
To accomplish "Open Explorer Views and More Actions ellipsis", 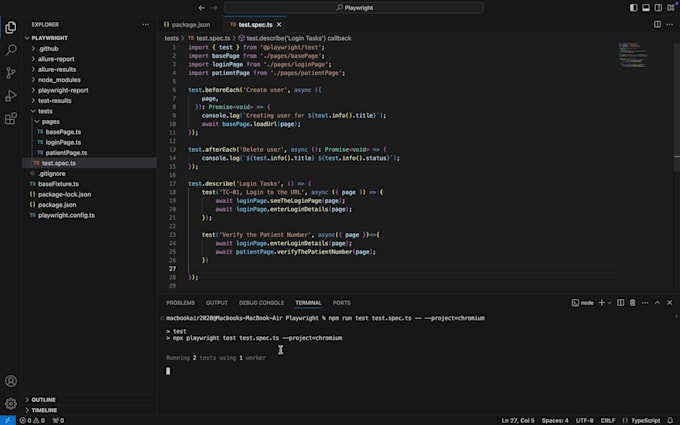I will pos(145,24).
